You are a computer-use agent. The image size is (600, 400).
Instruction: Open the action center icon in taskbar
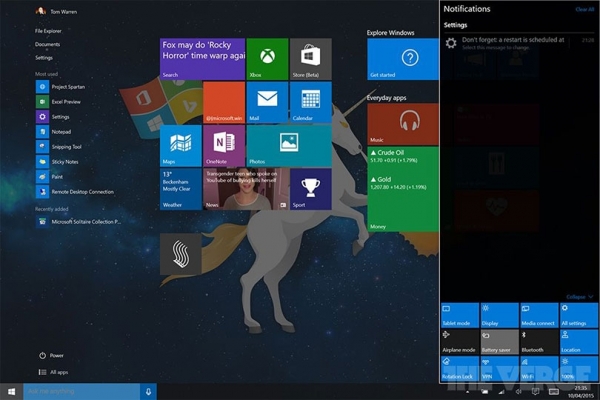click(536, 392)
